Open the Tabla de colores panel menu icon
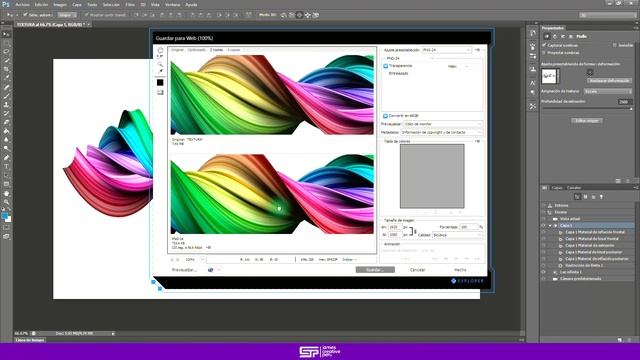 (477, 141)
